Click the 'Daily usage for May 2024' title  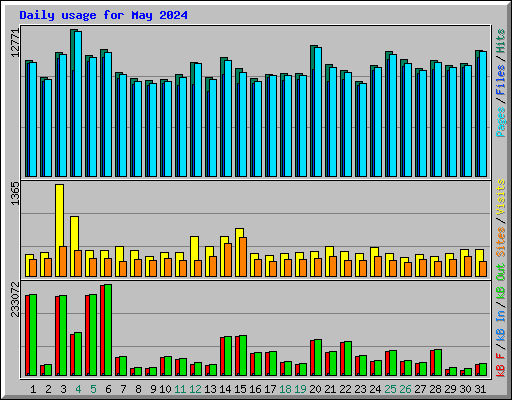coord(103,15)
